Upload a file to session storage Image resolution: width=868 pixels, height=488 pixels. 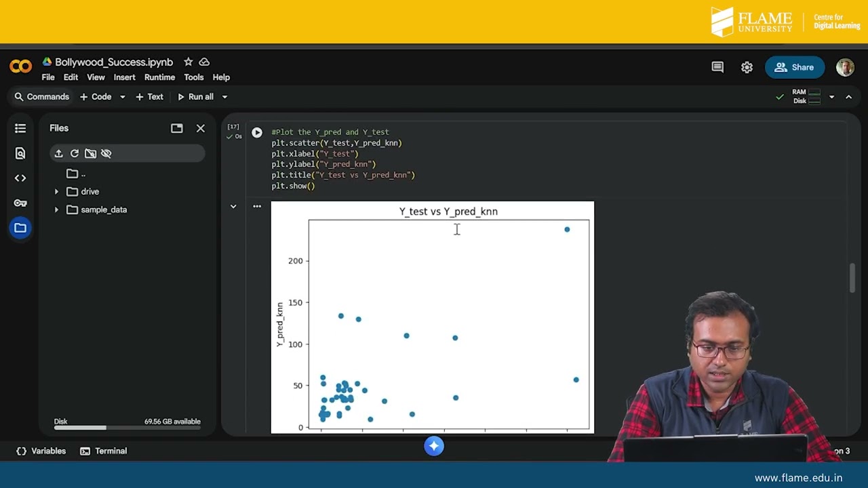click(x=59, y=153)
